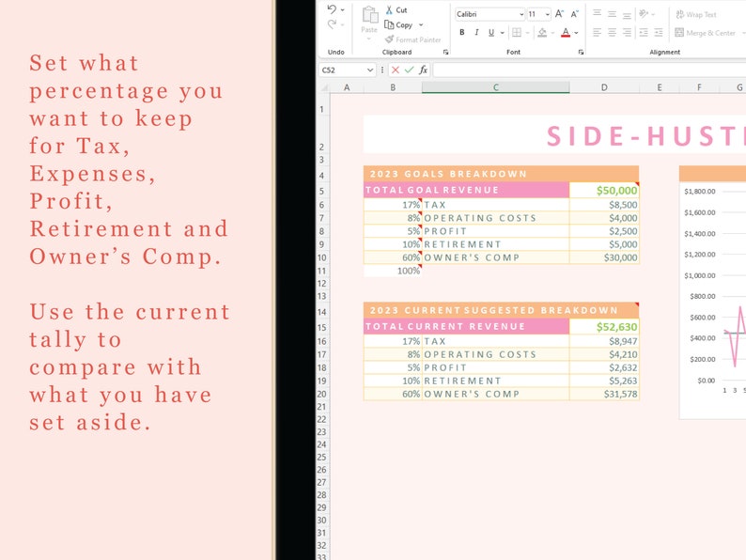Click the Paste clipboard icon
This screenshot has width=746, height=560.
369,15
